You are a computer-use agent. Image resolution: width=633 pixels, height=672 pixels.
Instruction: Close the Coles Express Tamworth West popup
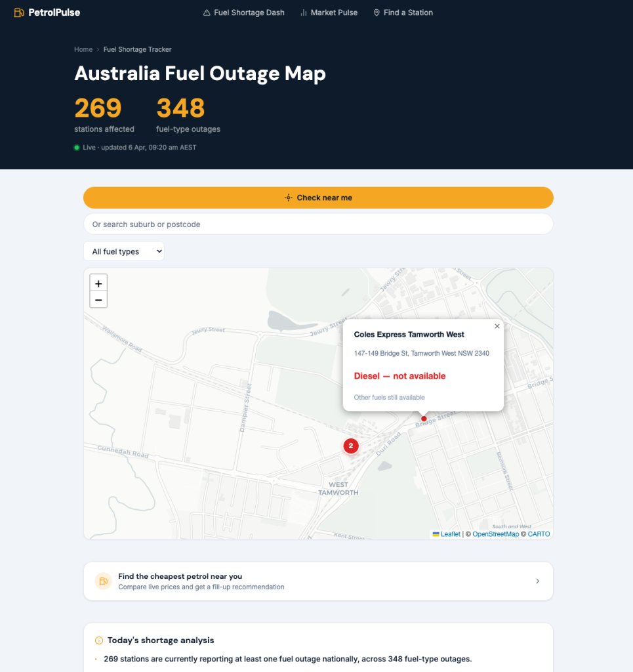coord(497,326)
